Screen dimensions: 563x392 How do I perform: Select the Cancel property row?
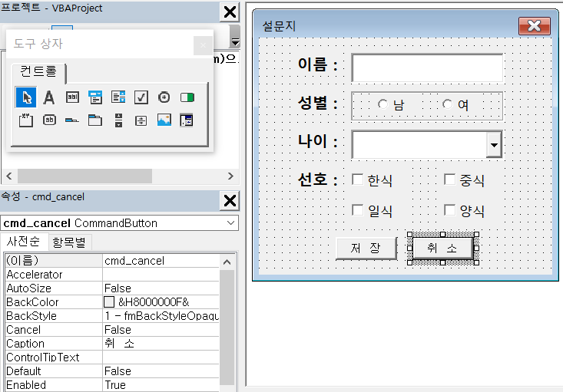point(112,330)
